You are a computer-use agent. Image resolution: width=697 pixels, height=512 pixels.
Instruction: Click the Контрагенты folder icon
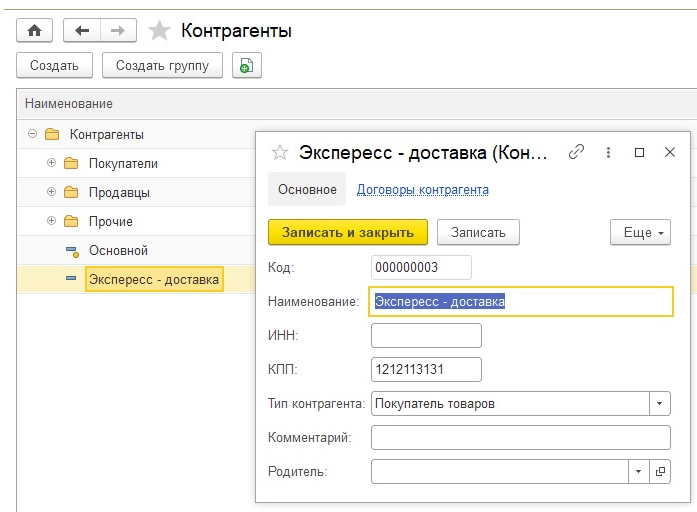point(52,134)
